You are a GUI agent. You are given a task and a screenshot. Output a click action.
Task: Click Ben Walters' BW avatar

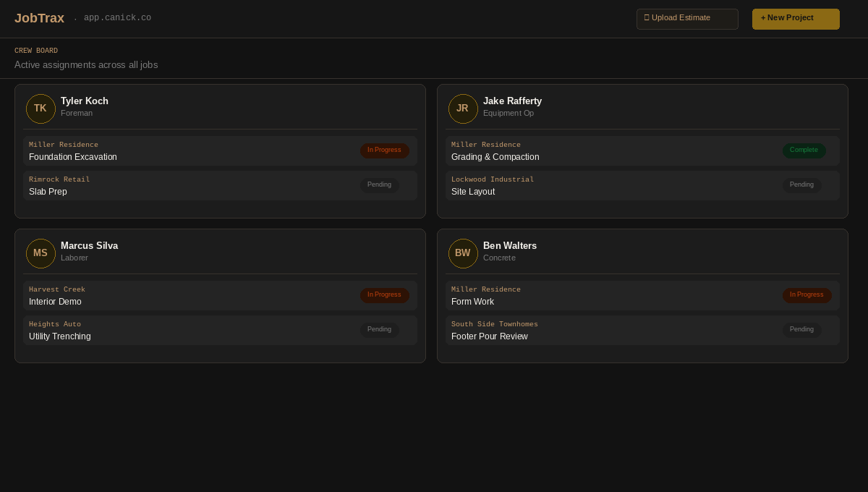pyautogui.click(x=463, y=253)
